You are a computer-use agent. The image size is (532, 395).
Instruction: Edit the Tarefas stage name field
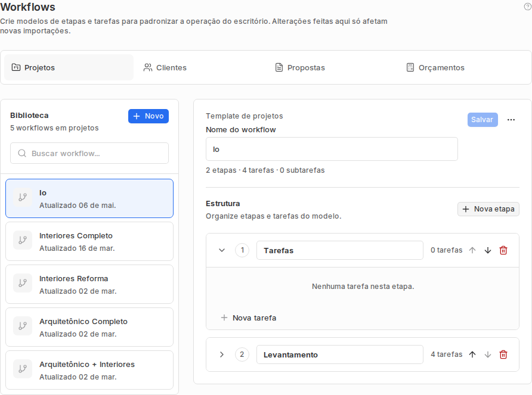339,250
